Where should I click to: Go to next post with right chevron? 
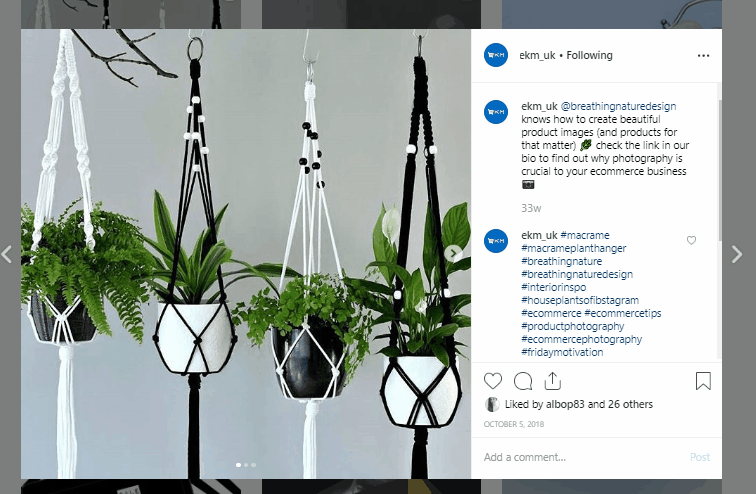pyautogui.click(x=737, y=254)
